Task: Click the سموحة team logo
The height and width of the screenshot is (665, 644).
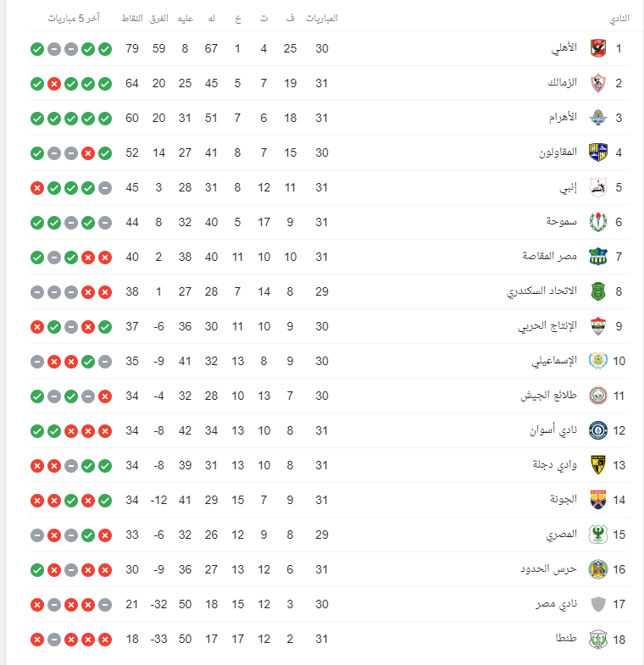Action: point(598,222)
